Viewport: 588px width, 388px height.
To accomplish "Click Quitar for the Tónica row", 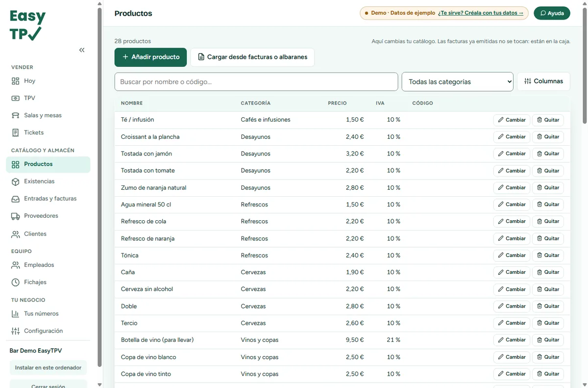I will click(548, 255).
